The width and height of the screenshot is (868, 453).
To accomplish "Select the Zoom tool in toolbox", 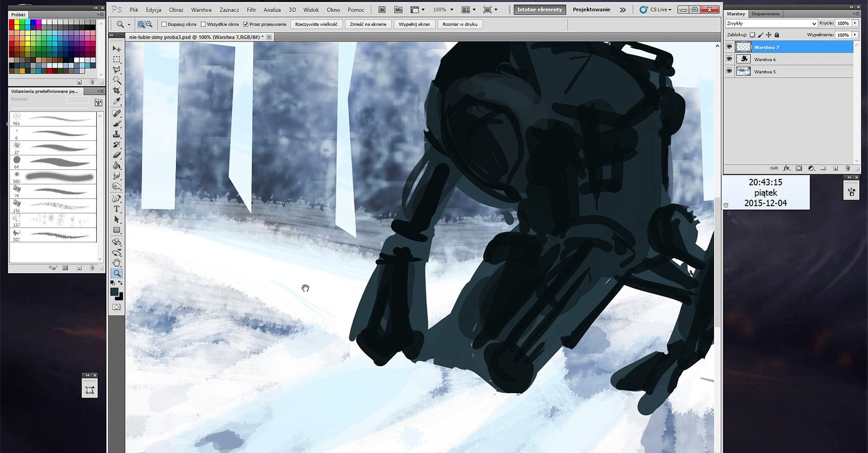I will tap(116, 274).
